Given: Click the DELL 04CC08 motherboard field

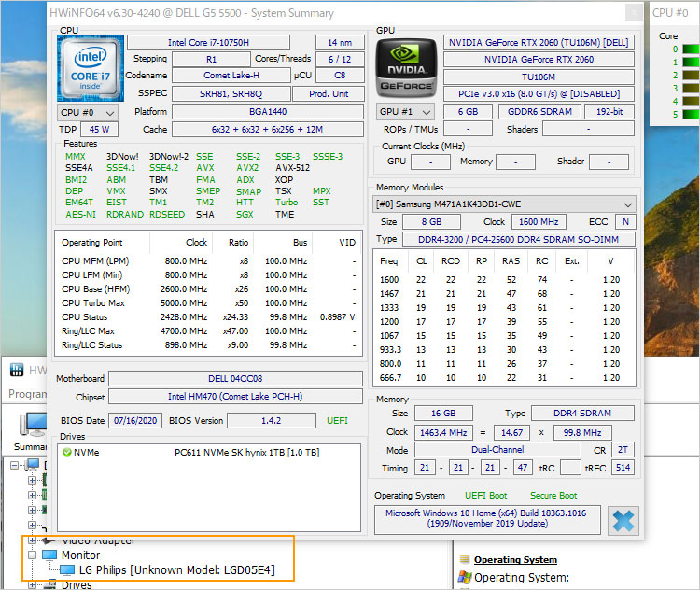Looking at the screenshot, I should (235, 379).
